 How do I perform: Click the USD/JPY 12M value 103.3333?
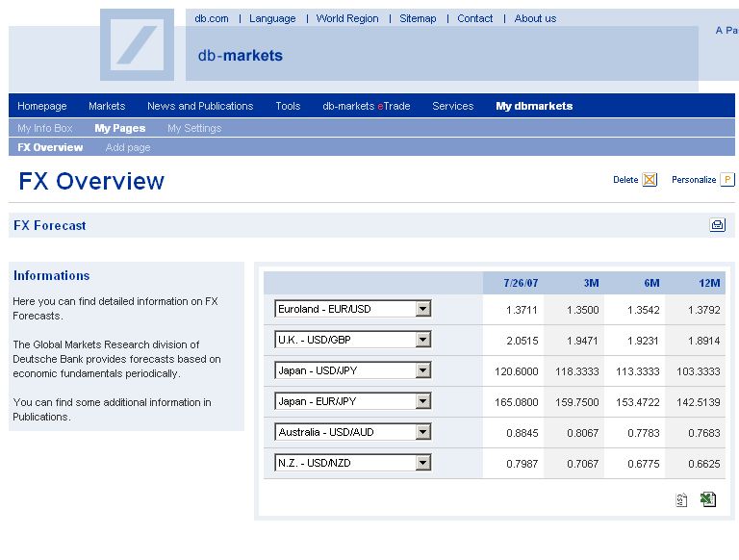(x=699, y=371)
